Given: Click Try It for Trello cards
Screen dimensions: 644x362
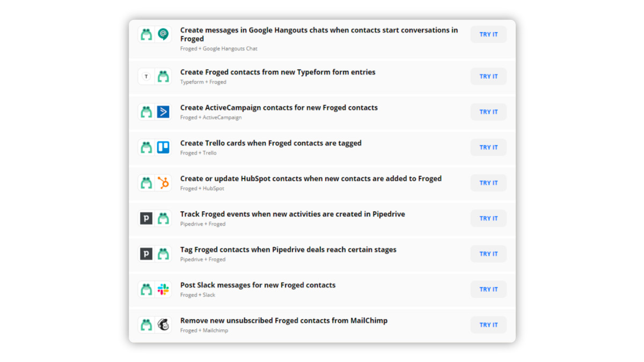Looking at the screenshot, I should pos(488,147).
